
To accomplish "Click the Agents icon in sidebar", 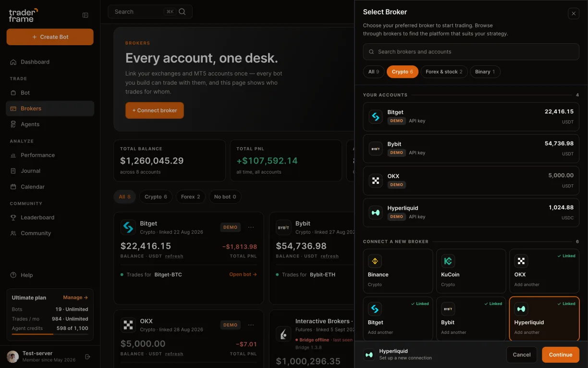I will (x=13, y=124).
